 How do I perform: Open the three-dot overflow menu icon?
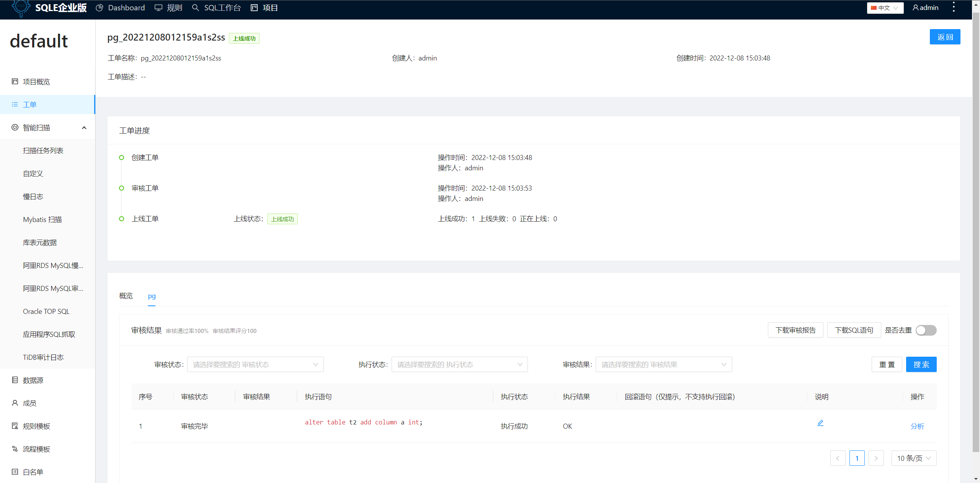click(954, 7)
